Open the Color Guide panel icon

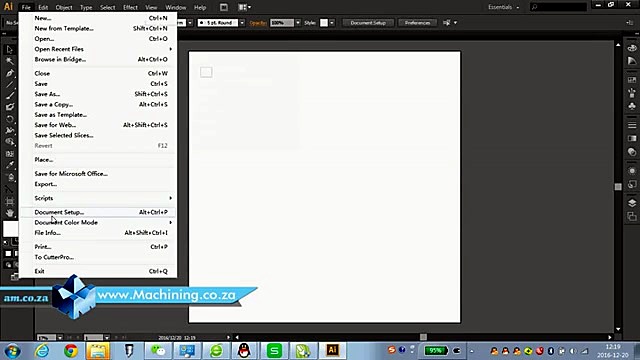(x=632, y=61)
